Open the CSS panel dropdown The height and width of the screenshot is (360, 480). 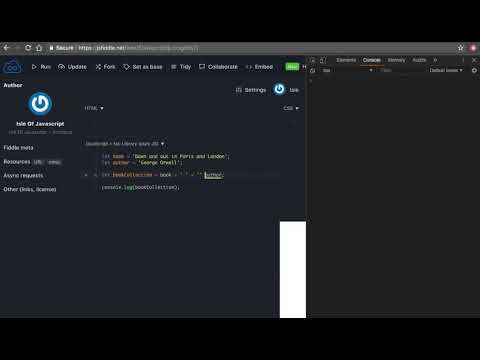[291, 108]
